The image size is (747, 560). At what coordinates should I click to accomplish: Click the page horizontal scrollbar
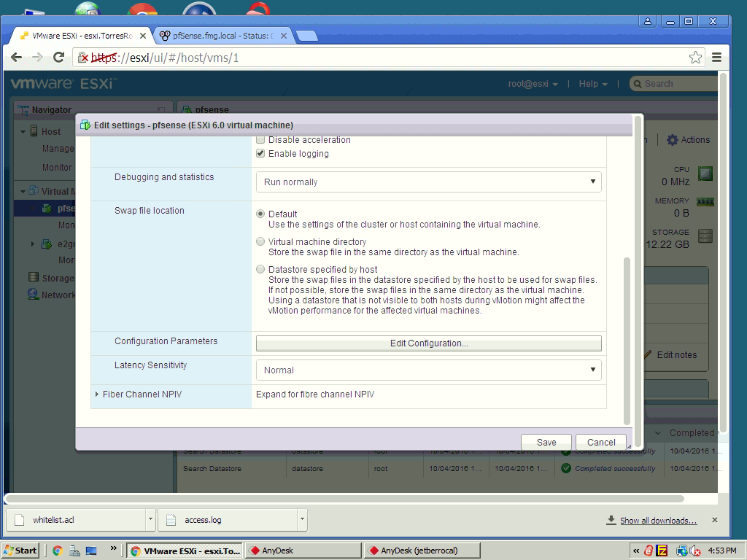[x=345, y=499]
